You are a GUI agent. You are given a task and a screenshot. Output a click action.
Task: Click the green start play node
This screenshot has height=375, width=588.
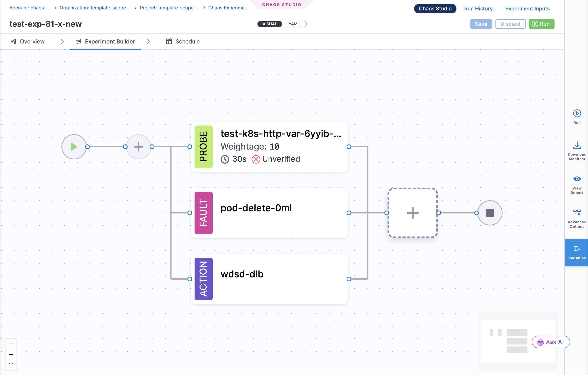point(74,147)
